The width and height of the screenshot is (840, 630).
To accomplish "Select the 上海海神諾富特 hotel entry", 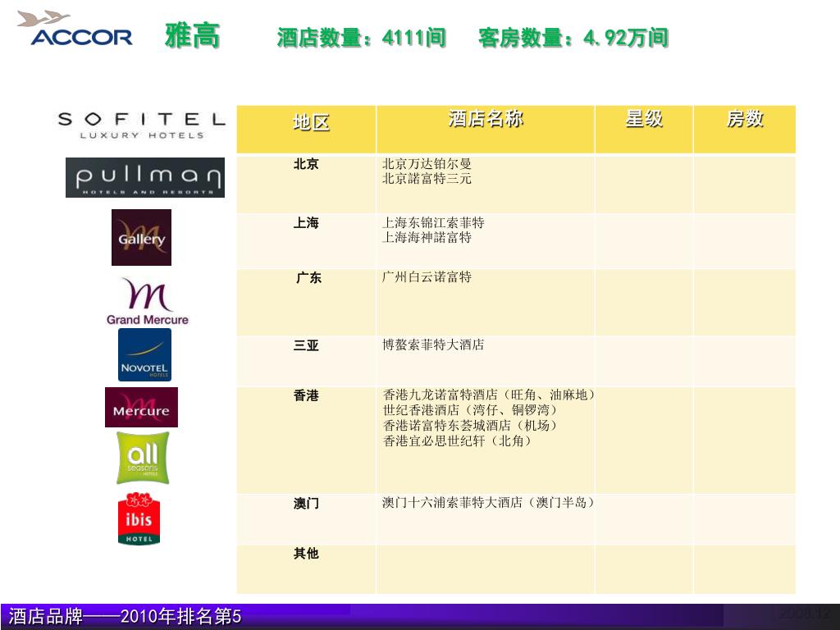I will 427,237.
